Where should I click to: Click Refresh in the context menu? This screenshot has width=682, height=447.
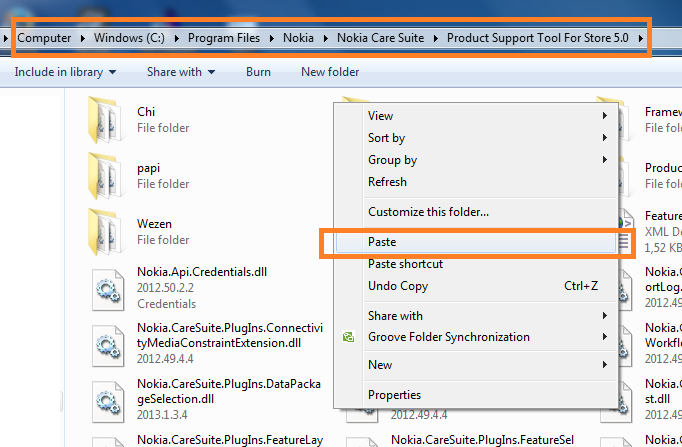475,182
